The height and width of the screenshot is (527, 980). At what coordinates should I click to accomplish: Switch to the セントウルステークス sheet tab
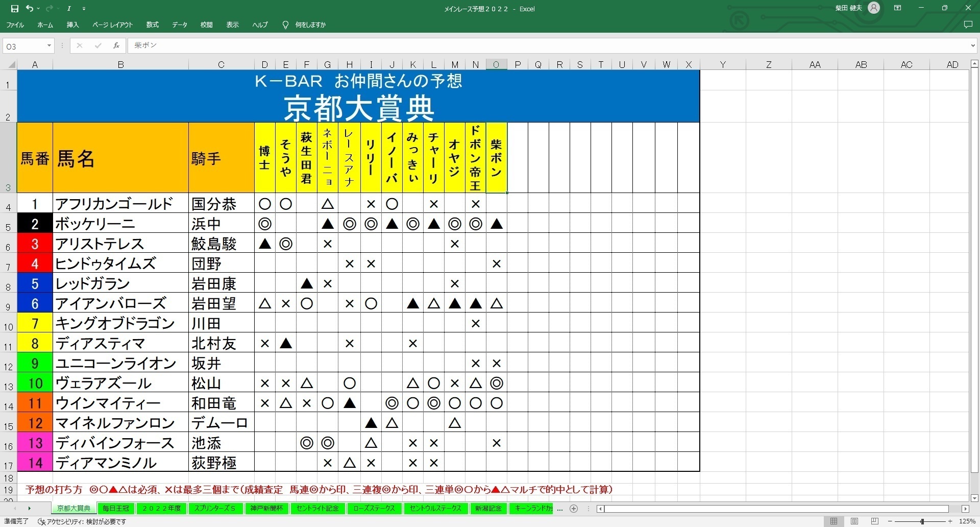pos(435,509)
